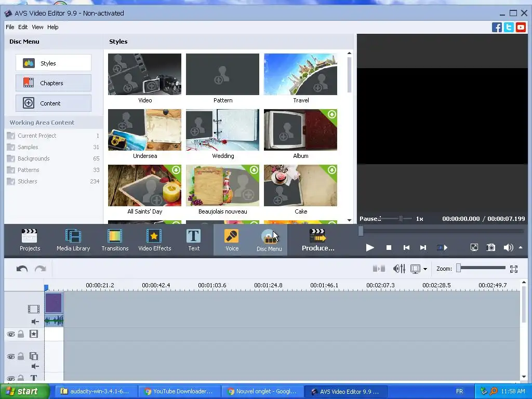Select the Styles button

[54, 63]
